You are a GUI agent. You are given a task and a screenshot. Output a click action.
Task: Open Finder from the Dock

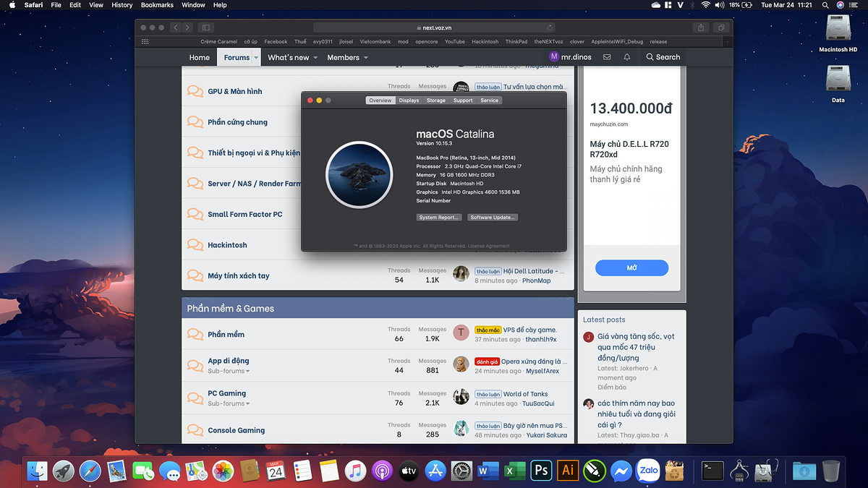[x=38, y=471]
